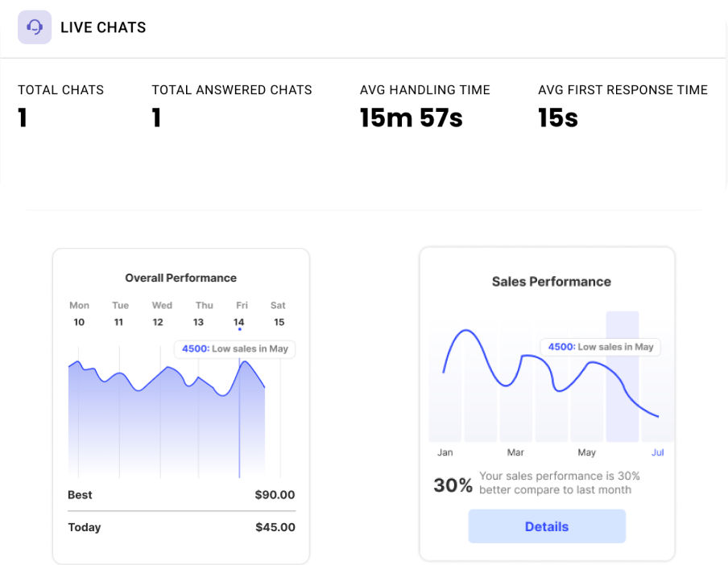The height and width of the screenshot is (565, 728).
Task: Click the Live Chats headset icon
Action: [34, 27]
